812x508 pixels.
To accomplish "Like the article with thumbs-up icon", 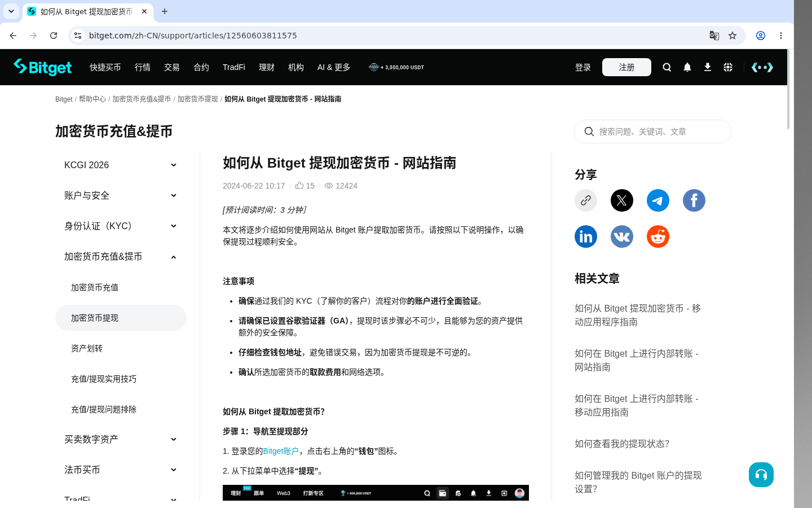I will (299, 186).
